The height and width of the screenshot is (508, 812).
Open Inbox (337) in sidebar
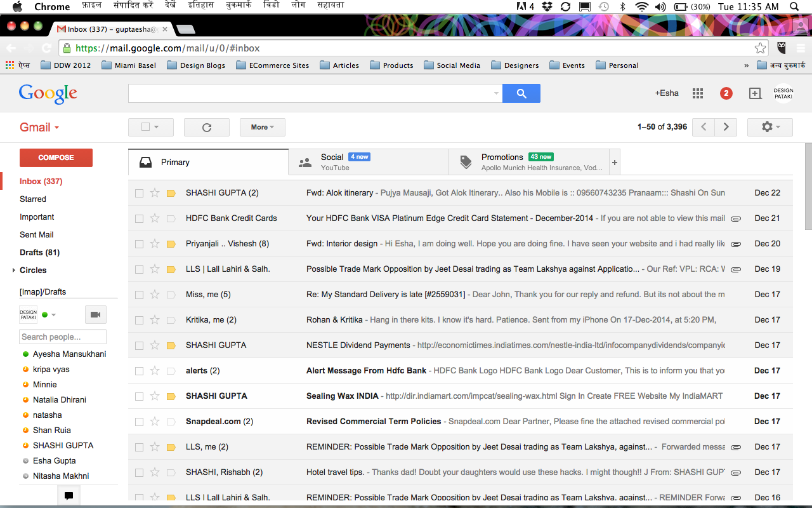41,182
